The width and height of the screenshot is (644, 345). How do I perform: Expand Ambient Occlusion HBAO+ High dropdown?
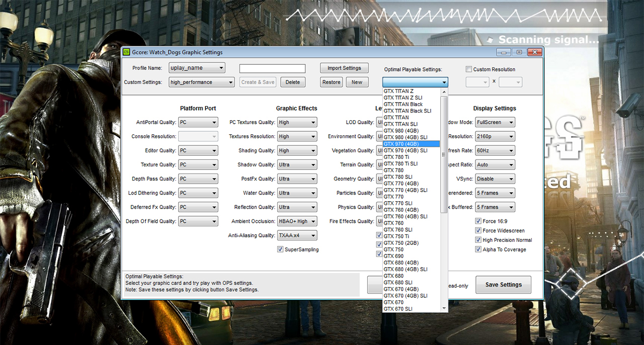coord(297,221)
